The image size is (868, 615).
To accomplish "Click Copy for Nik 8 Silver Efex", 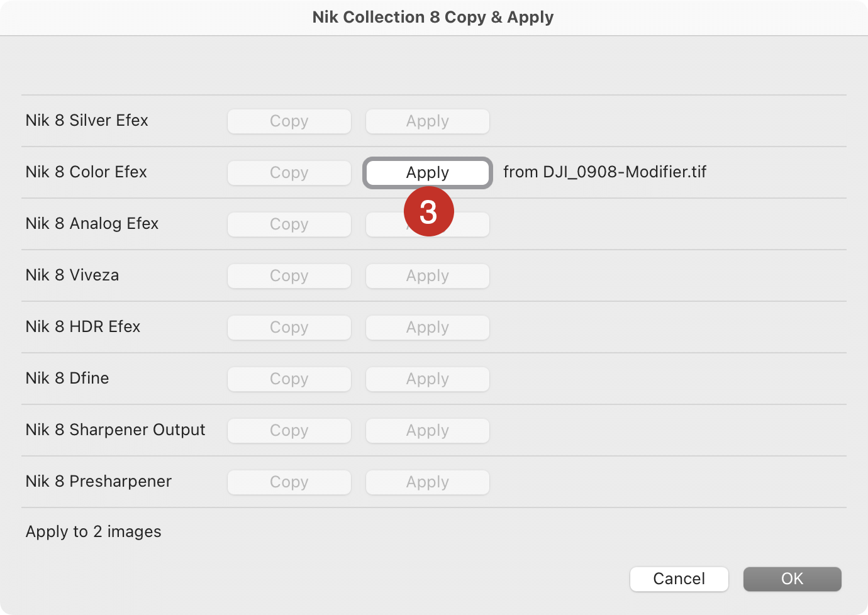I will tap(289, 121).
